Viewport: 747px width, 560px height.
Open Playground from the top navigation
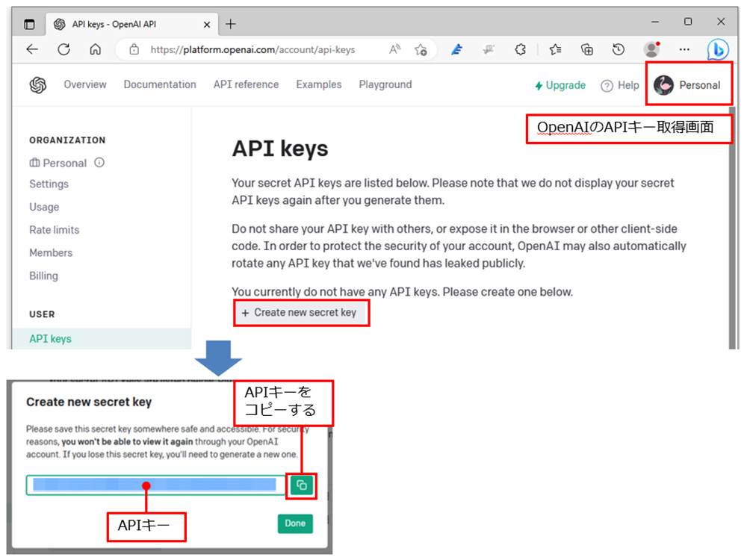(x=385, y=85)
